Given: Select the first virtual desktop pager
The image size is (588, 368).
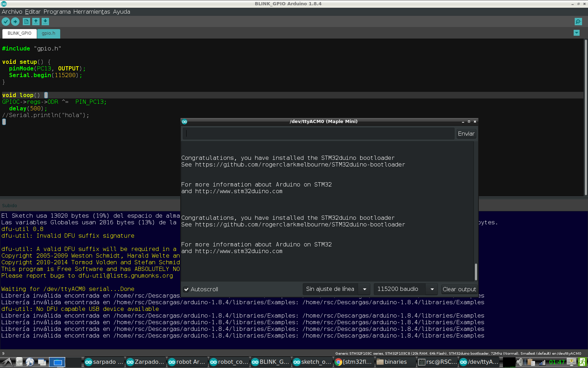Looking at the screenshot, I should 57,362.
